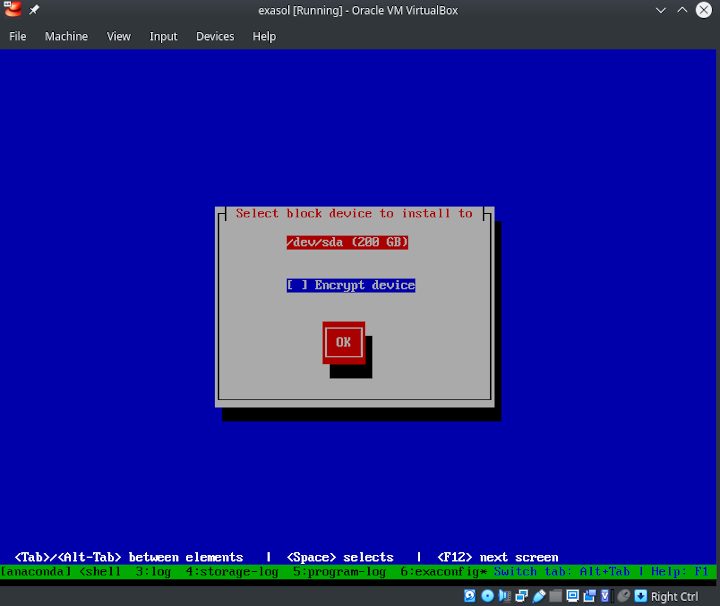Click the optical disk status icon
This screenshot has height=606, width=720.
pos(487,596)
